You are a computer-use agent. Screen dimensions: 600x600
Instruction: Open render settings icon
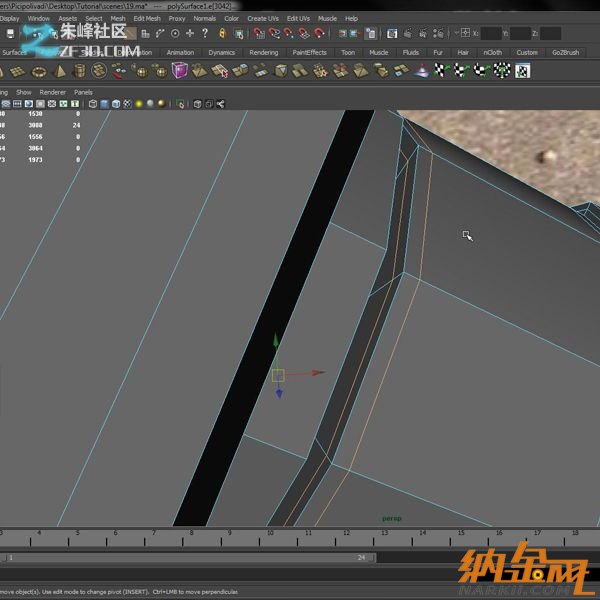point(438,34)
